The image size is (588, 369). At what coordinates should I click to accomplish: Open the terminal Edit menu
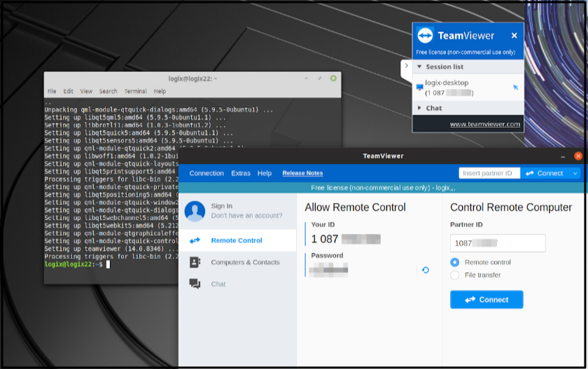point(69,91)
